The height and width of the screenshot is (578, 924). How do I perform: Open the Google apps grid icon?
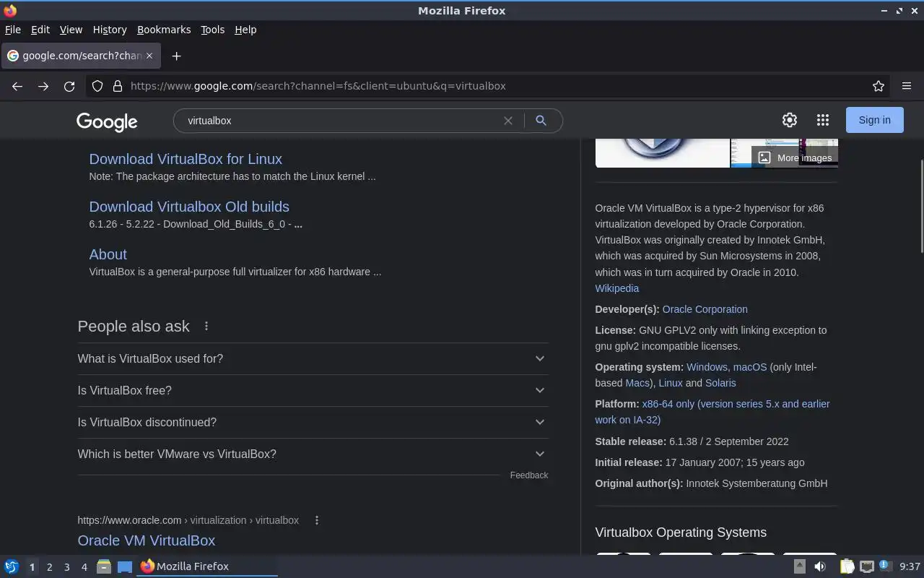pos(823,120)
